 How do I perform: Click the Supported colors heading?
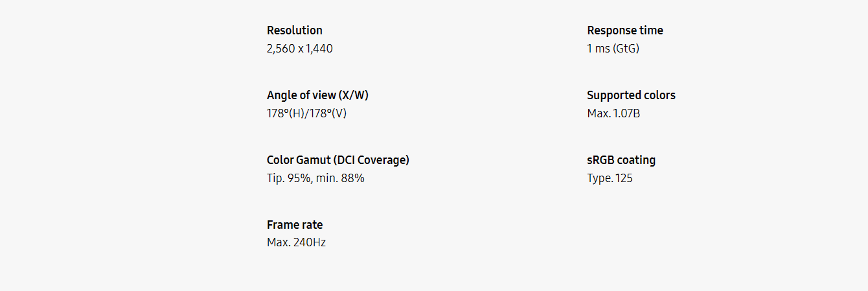click(630, 95)
